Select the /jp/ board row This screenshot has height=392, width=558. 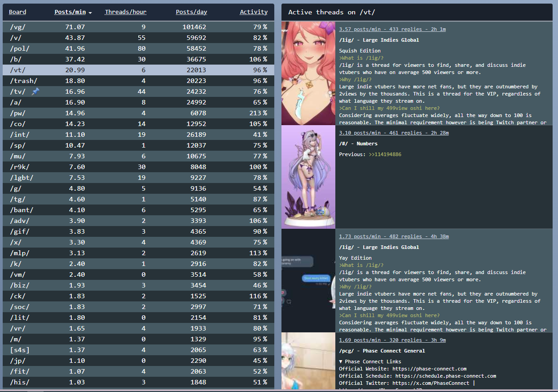point(138,361)
